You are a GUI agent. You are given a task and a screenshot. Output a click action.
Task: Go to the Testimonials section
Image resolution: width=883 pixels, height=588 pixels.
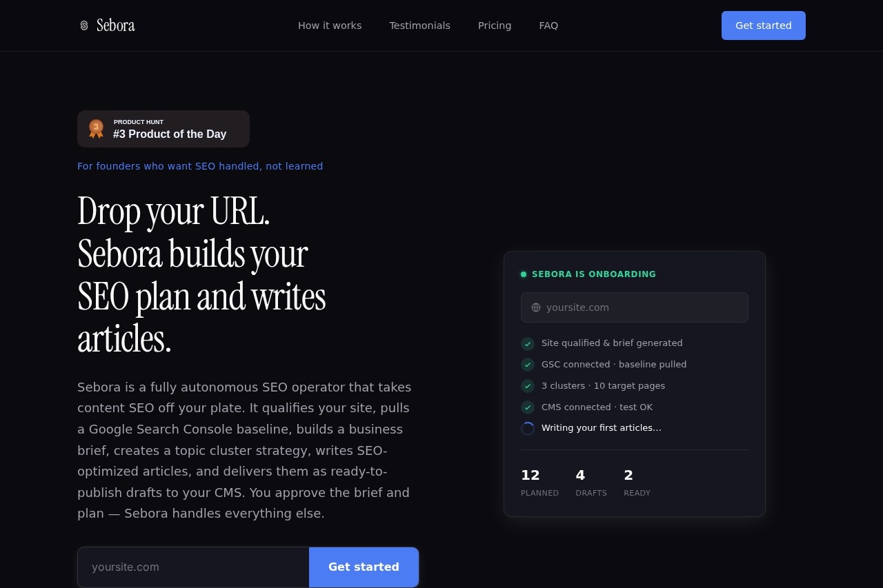click(x=419, y=26)
